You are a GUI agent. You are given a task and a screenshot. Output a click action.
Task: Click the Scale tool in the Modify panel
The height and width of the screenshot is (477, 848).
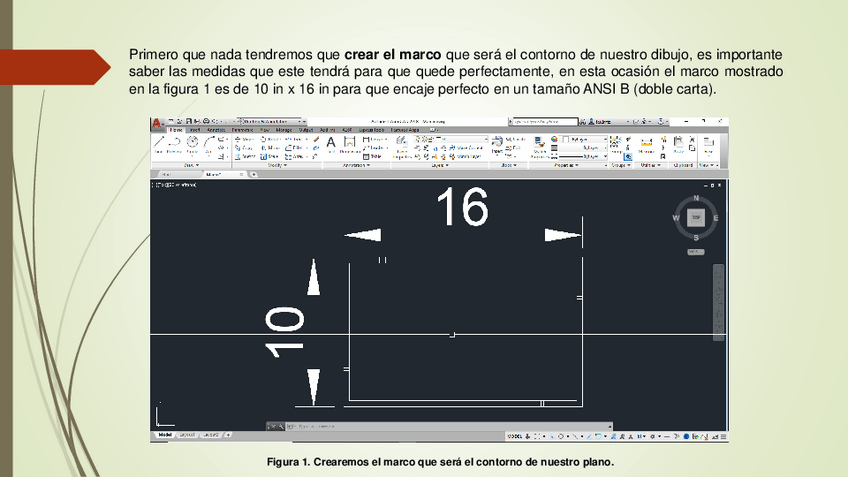[270, 156]
